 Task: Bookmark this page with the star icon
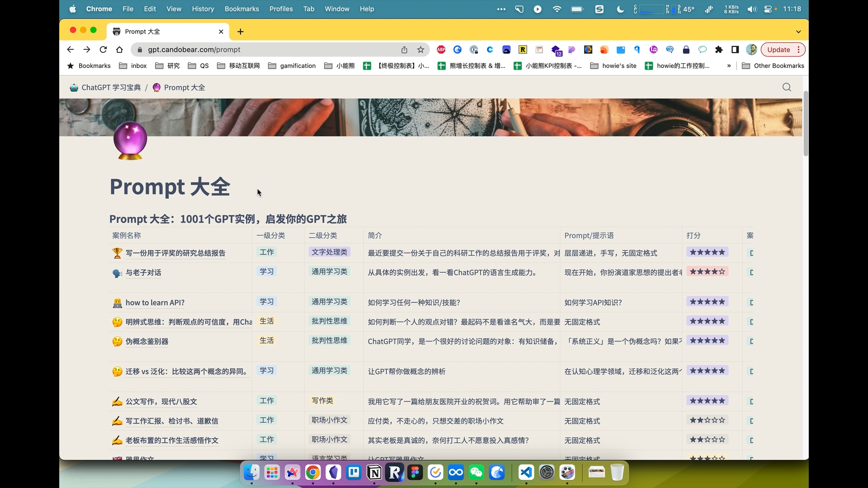421,50
